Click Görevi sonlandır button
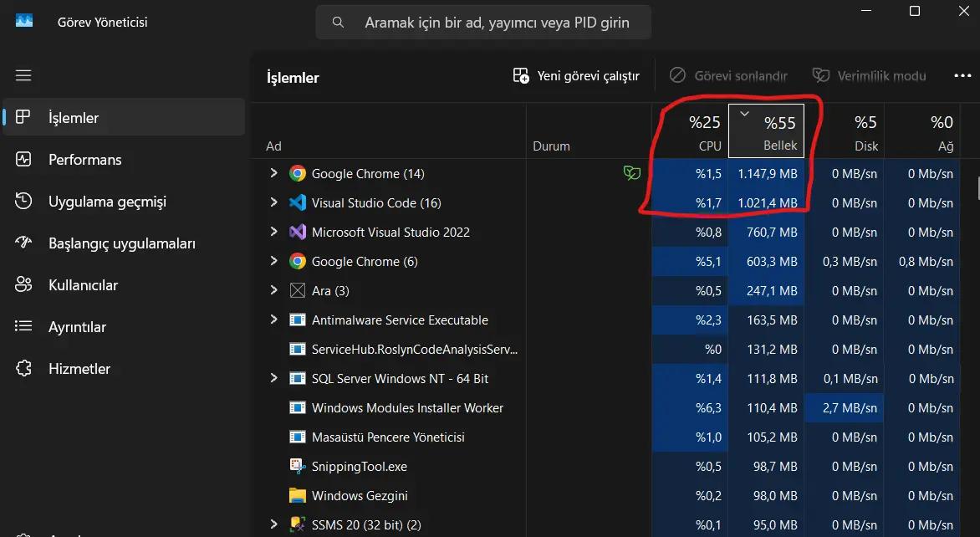Viewport: 980px width, 537px height. [729, 75]
